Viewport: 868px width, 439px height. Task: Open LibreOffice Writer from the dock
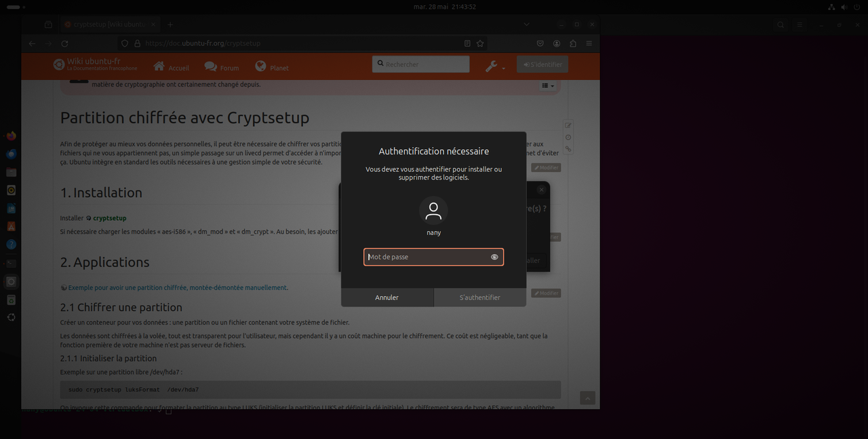coord(11,209)
